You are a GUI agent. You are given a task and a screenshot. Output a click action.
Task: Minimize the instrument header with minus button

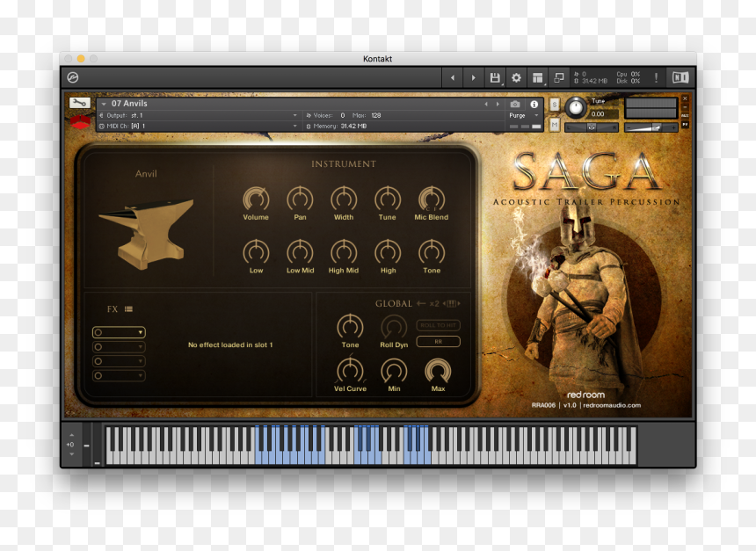coord(685,107)
